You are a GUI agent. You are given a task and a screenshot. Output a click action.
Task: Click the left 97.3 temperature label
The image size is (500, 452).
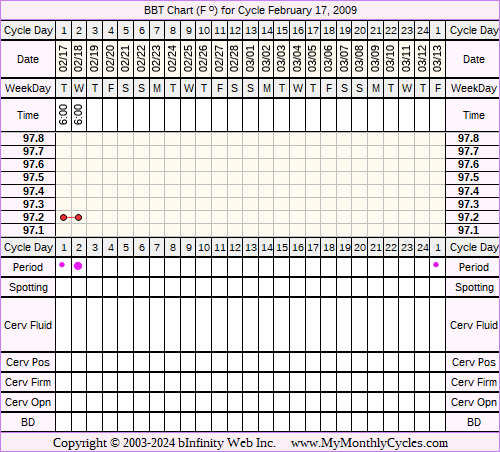(33, 204)
